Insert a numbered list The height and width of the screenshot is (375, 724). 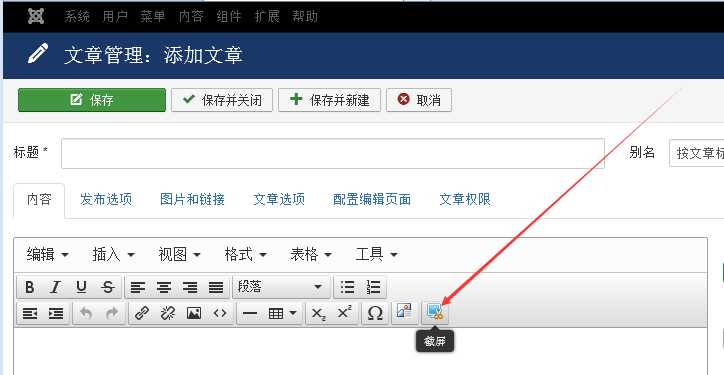pyautogui.click(x=373, y=287)
